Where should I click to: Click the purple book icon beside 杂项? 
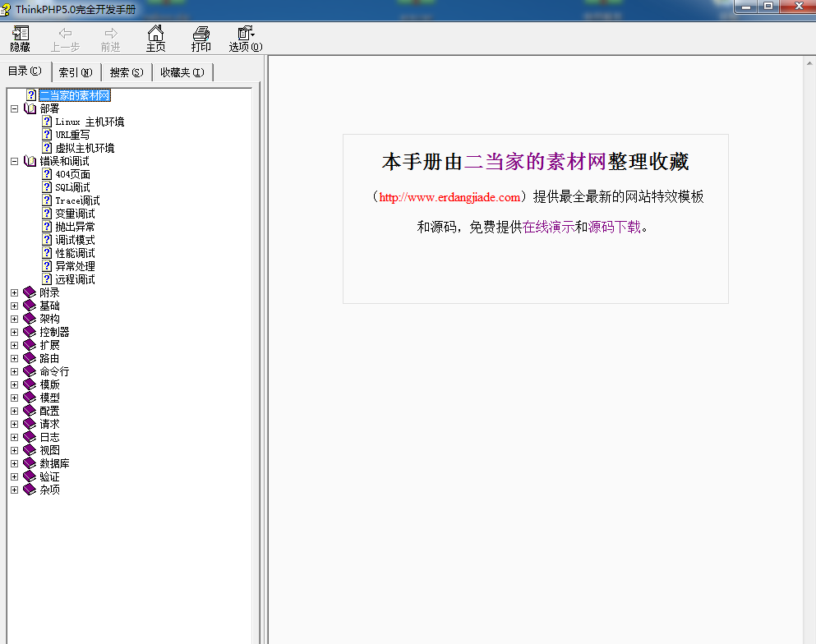[30, 490]
